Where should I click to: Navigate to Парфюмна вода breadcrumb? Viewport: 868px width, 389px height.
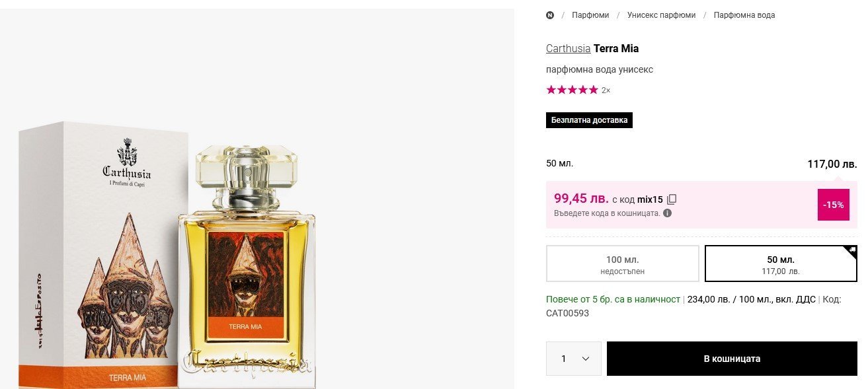click(x=744, y=15)
